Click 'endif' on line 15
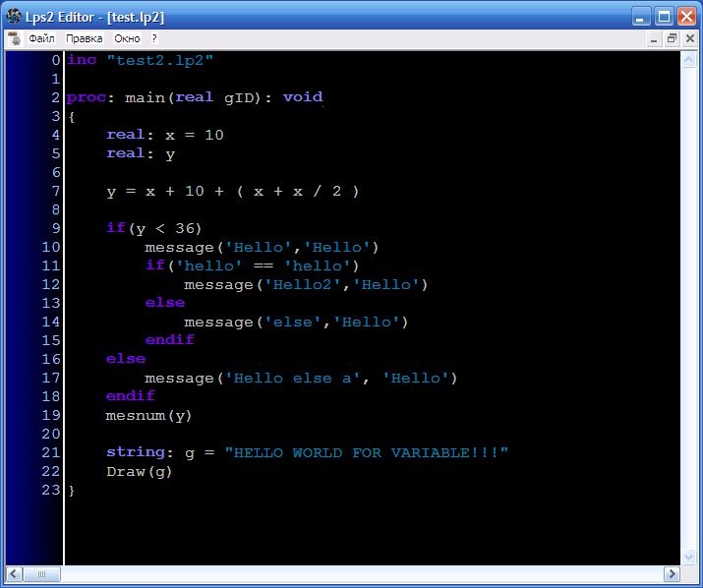This screenshot has height=588, width=703. tap(169, 340)
